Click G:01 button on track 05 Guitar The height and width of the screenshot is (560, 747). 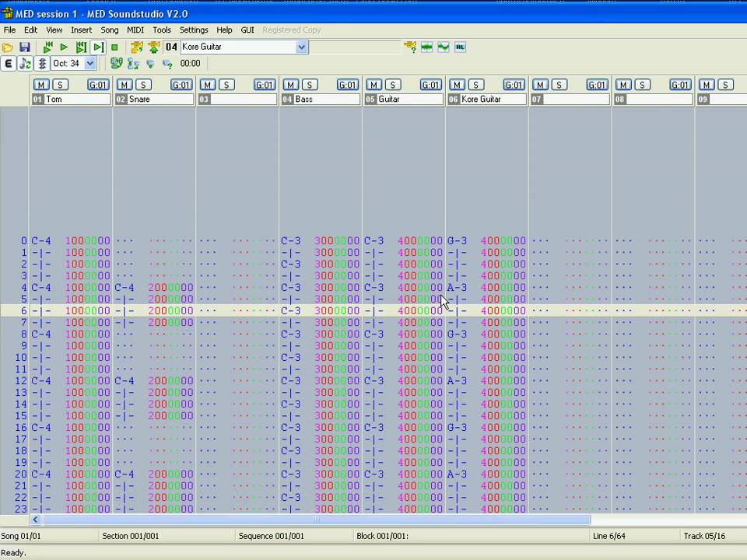coord(431,85)
